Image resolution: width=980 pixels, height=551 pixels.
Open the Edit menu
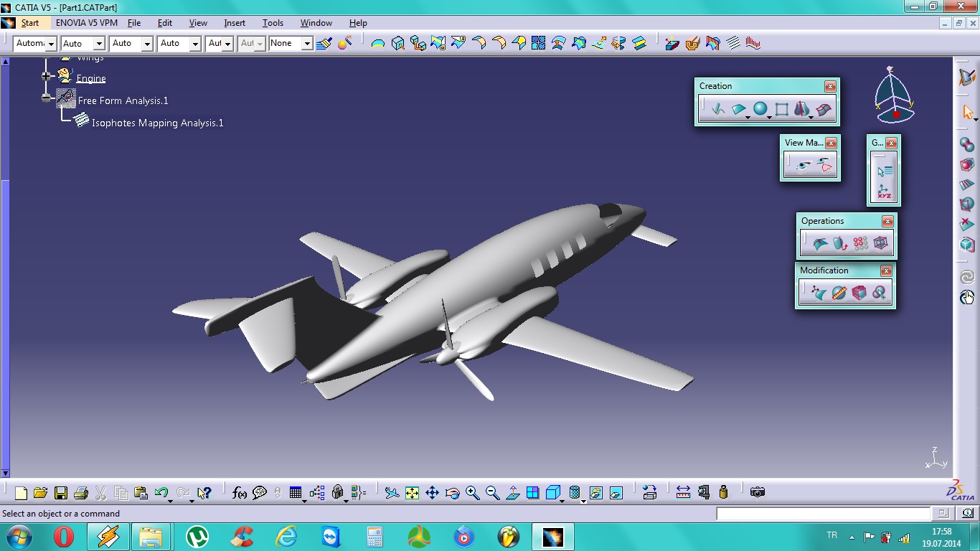click(165, 23)
